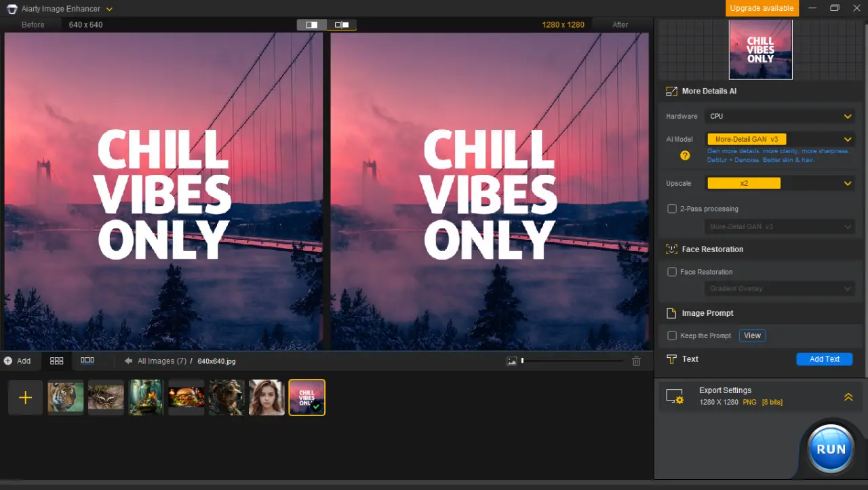Click the Face Restoration section icon
This screenshot has height=490, width=868.
[671, 249]
